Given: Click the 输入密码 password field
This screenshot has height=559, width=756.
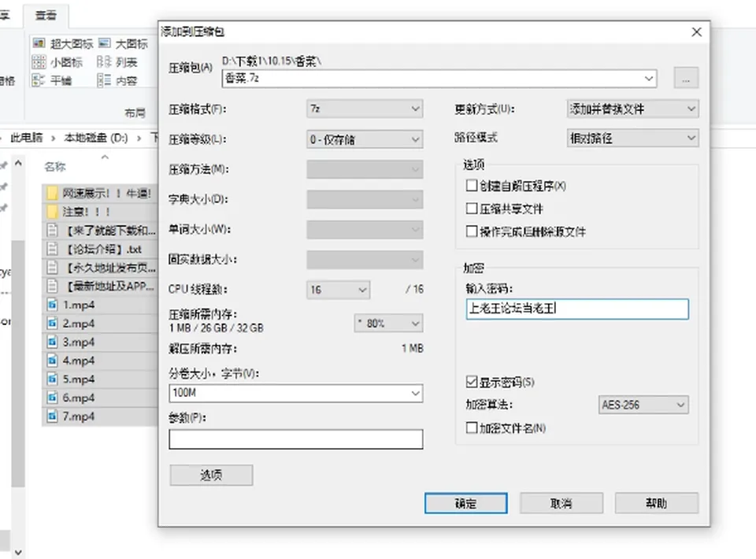Looking at the screenshot, I should click(x=577, y=309).
